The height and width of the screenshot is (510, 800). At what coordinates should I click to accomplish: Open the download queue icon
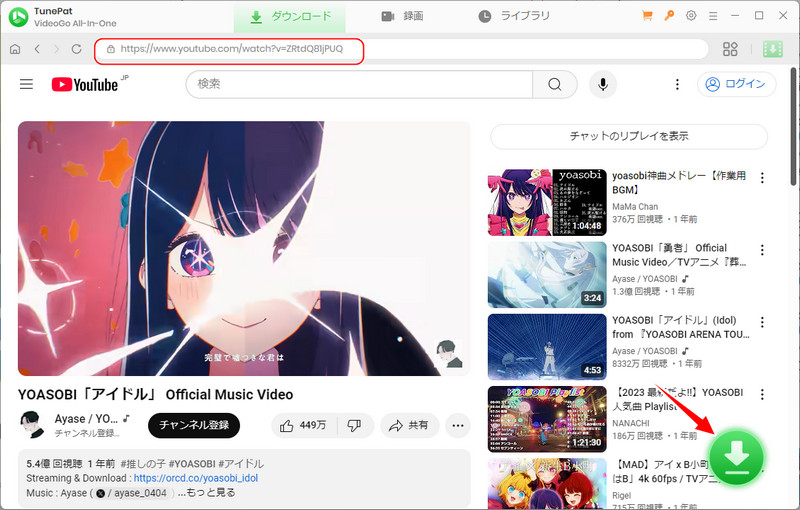772,49
